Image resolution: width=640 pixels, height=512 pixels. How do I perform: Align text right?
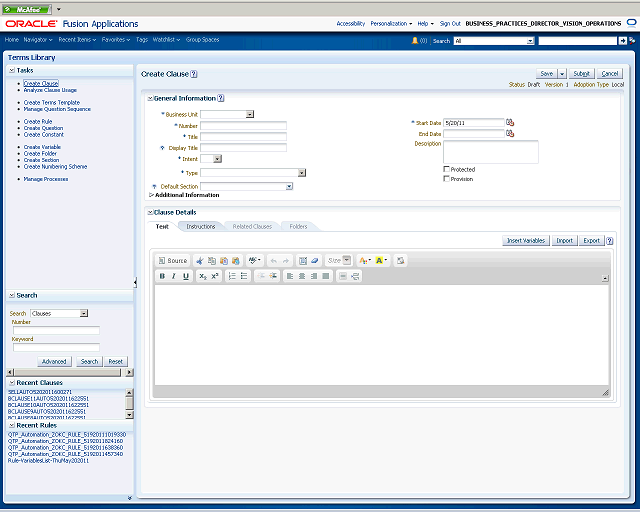[x=313, y=276]
